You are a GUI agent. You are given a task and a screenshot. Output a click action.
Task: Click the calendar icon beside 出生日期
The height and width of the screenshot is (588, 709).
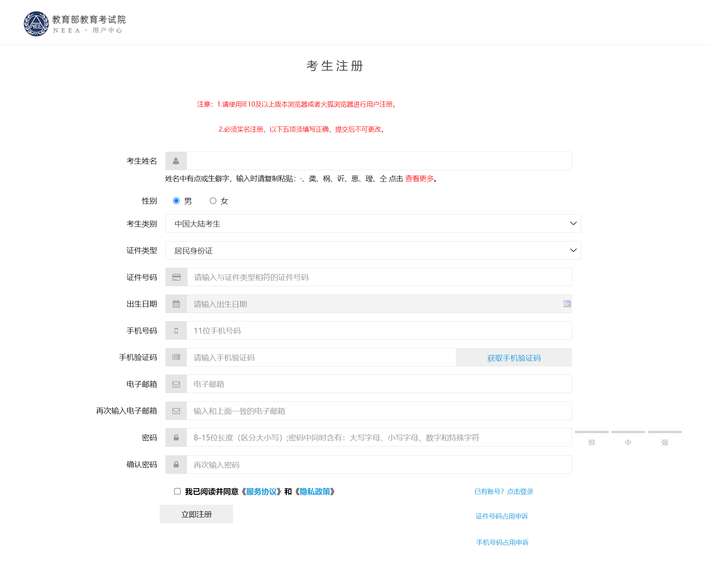coord(176,304)
